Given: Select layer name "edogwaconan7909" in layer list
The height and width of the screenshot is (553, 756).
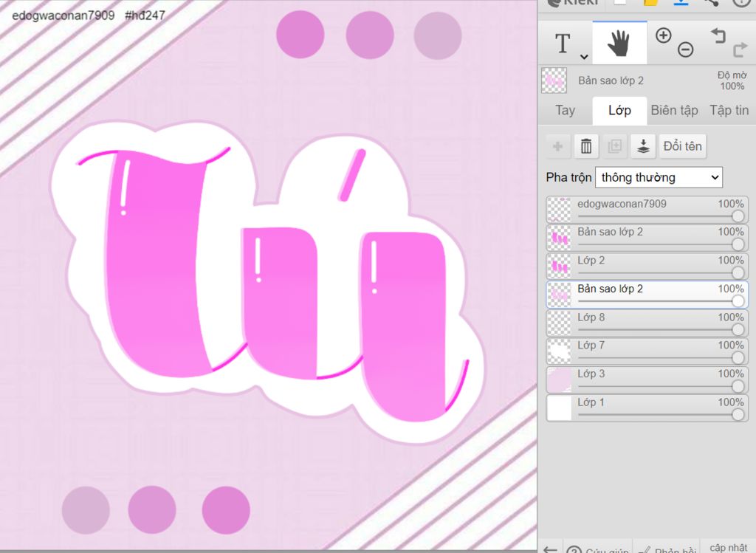Looking at the screenshot, I should [x=622, y=204].
